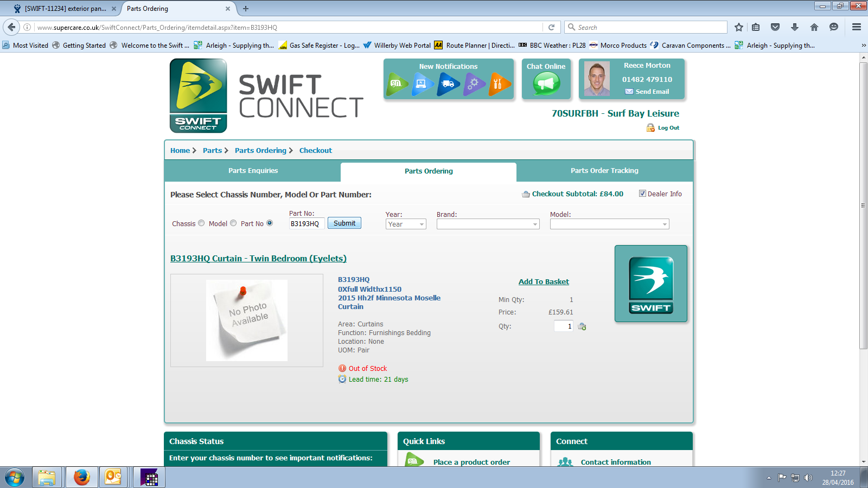Switch to the Parts Order Tracking tab
This screenshot has height=488, width=868.
point(604,171)
